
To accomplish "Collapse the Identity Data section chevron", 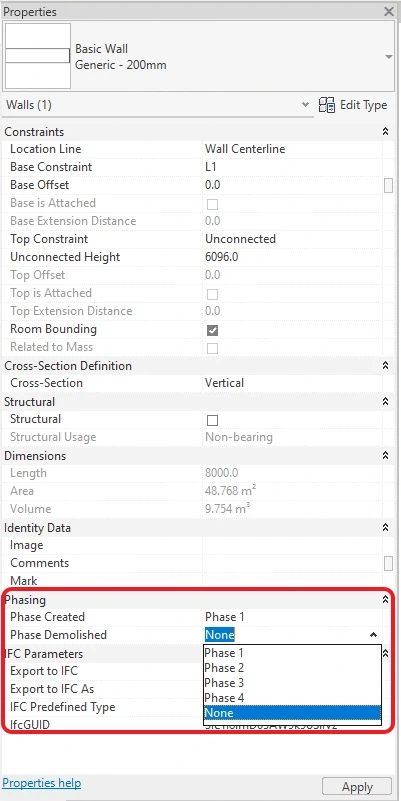I will pos(386,528).
